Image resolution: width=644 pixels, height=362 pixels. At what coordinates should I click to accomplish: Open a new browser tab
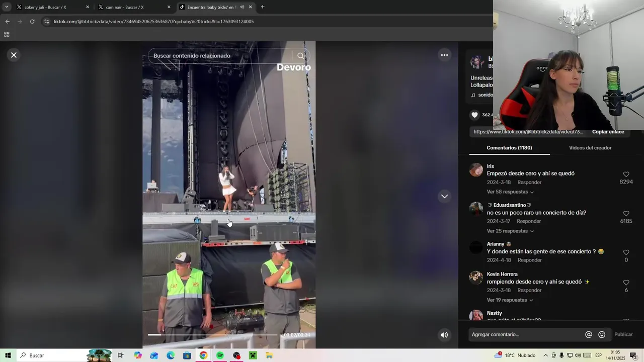(x=263, y=7)
